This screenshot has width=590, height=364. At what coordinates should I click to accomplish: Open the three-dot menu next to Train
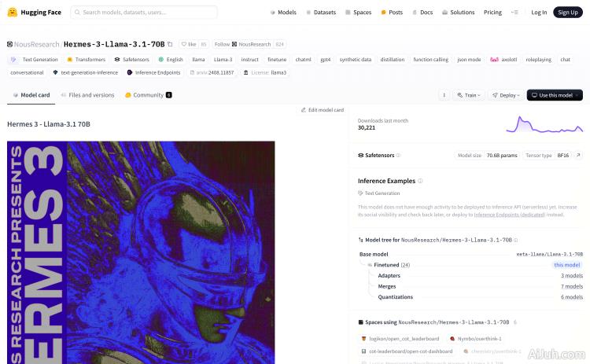(444, 95)
